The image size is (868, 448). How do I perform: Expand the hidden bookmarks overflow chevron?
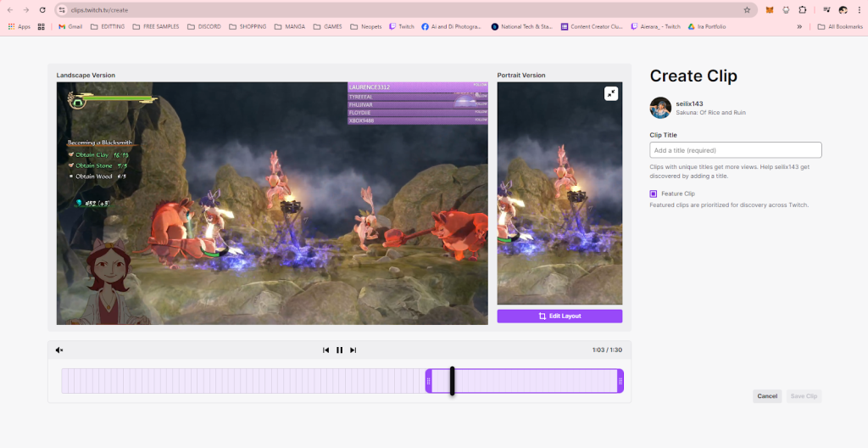(x=799, y=26)
